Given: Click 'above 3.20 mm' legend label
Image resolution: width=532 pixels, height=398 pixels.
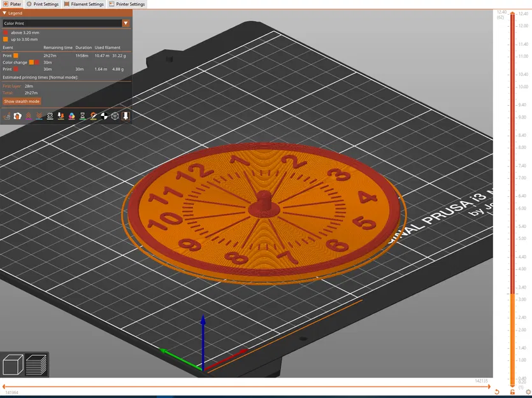Looking at the screenshot, I should pos(25,32).
